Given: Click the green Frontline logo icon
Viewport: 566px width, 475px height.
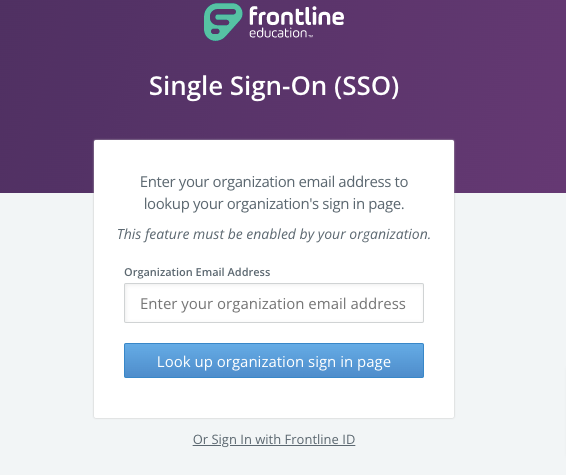Looking at the screenshot, I should (222, 22).
